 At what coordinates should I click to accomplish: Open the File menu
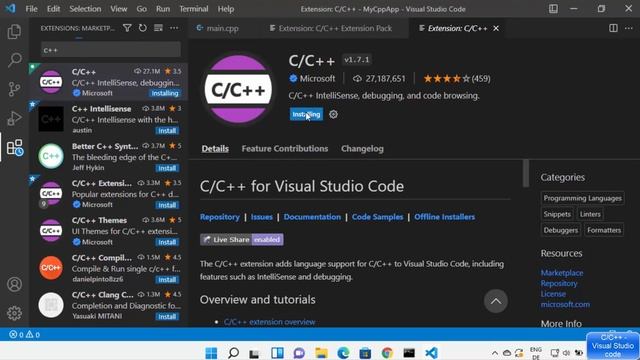pyautogui.click(x=31, y=9)
